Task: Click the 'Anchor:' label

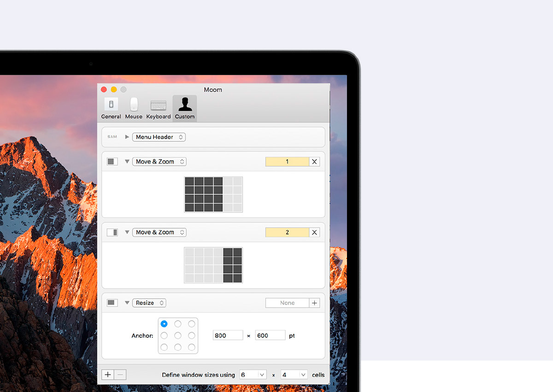Action: pyautogui.click(x=142, y=336)
